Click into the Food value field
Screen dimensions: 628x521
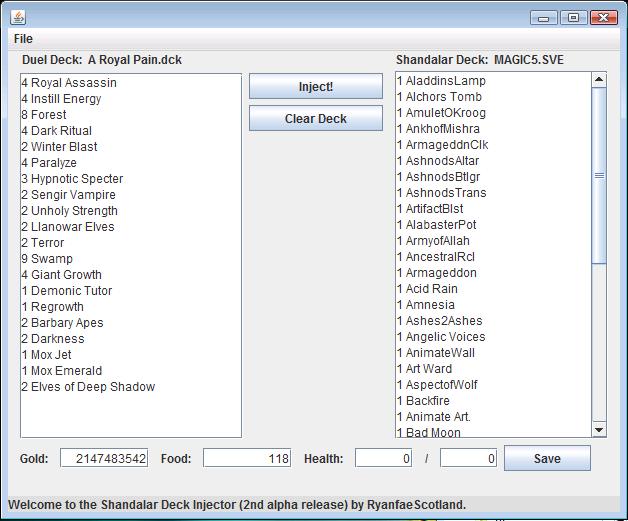(x=247, y=458)
